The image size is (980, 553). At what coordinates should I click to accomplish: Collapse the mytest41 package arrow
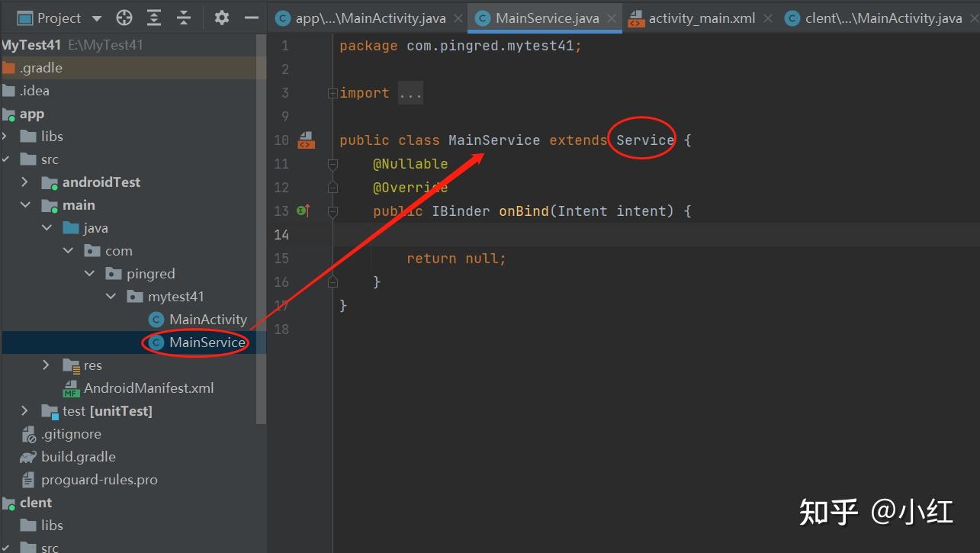click(x=111, y=297)
